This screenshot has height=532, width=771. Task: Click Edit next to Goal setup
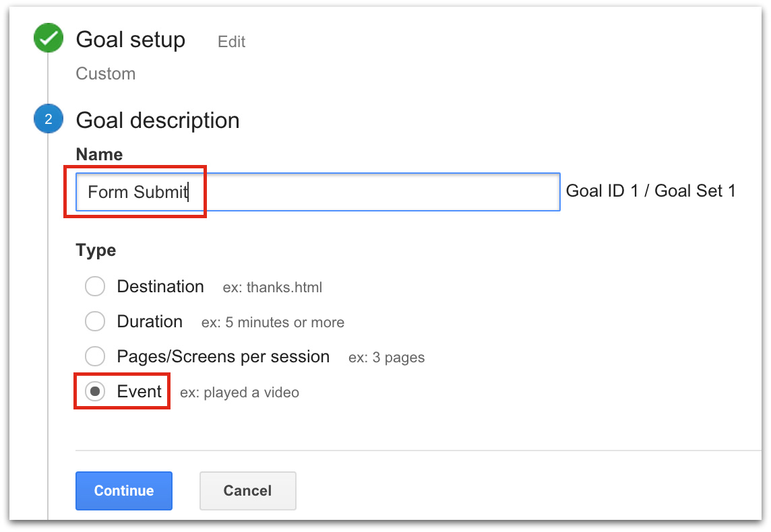tap(231, 42)
